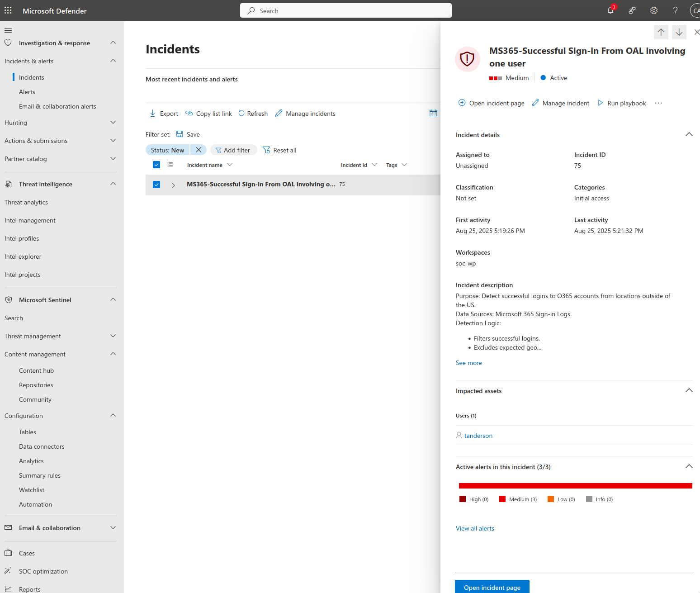Collapse Incident details section
This screenshot has width=700, height=593.
pyautogui.click(x=689, y=134)
